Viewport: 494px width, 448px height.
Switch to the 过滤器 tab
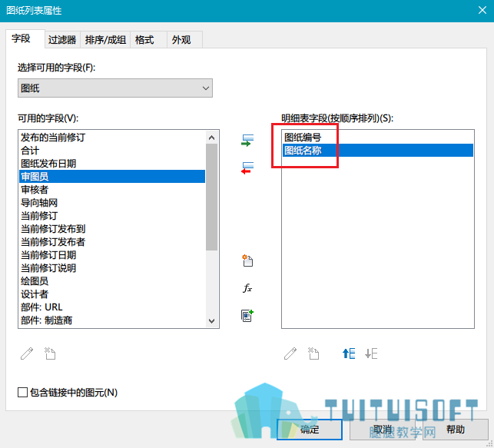tap(62, 40)
